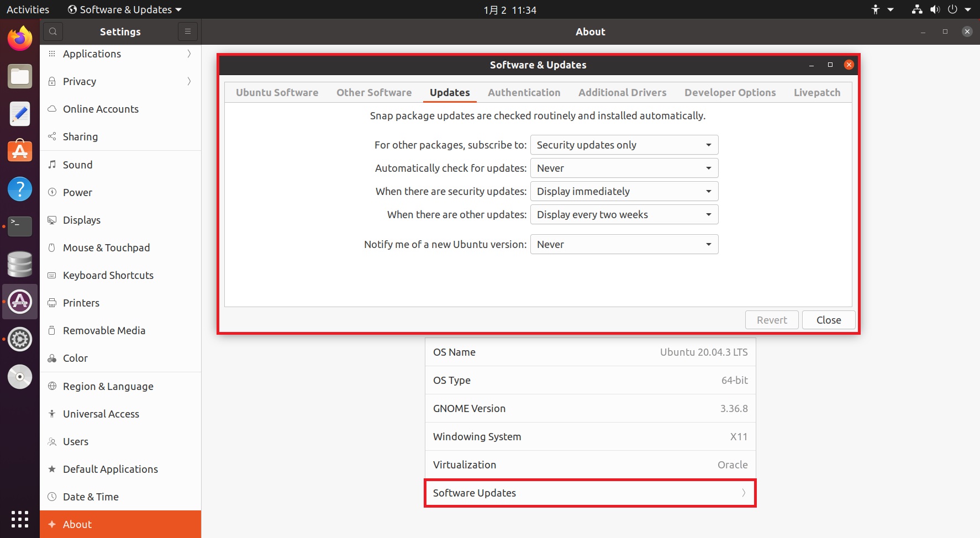980x538 pixels.
Task: Open 'Automatically check for updates' dropdown
Action: pyautogui.click(x=624, y=168)
